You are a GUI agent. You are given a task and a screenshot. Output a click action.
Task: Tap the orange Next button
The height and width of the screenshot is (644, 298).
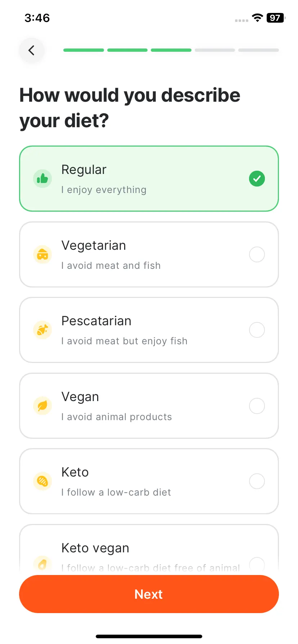pos(149,594)
